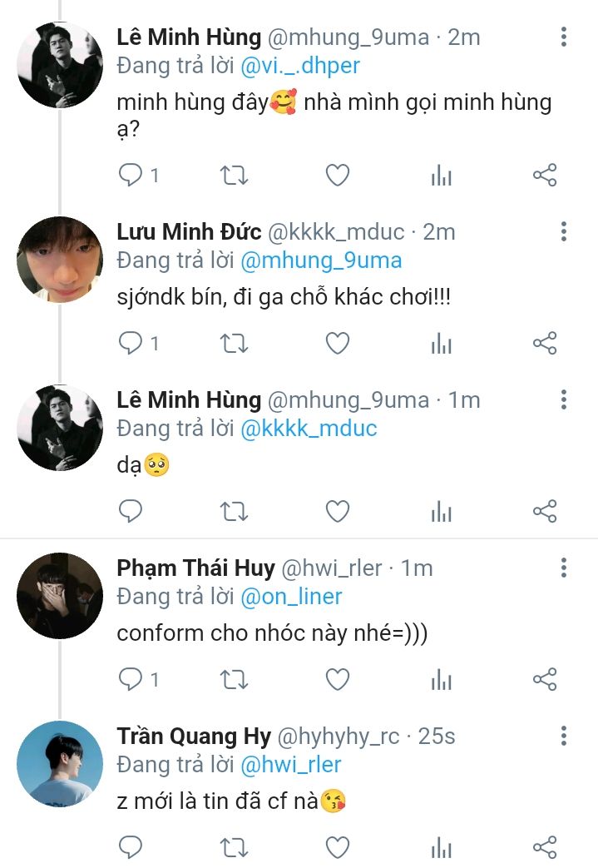This screenshot has width=598, height=868.
Task: View analytics for Trần Quang Hy's tweet
Action: coord(441,847)
